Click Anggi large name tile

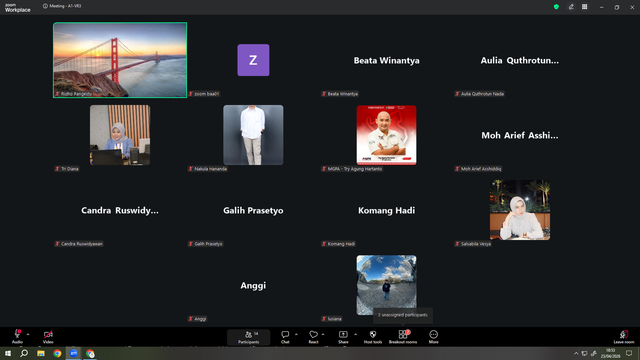(253, 285)
